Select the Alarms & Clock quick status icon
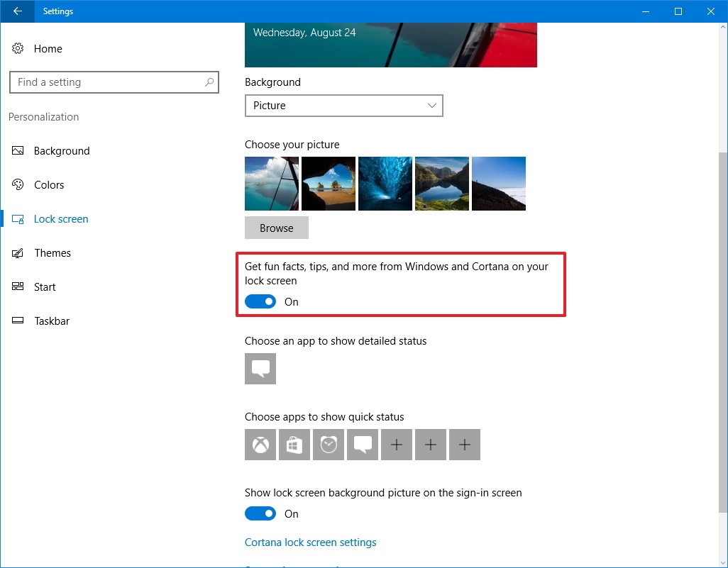 [328, 445]
